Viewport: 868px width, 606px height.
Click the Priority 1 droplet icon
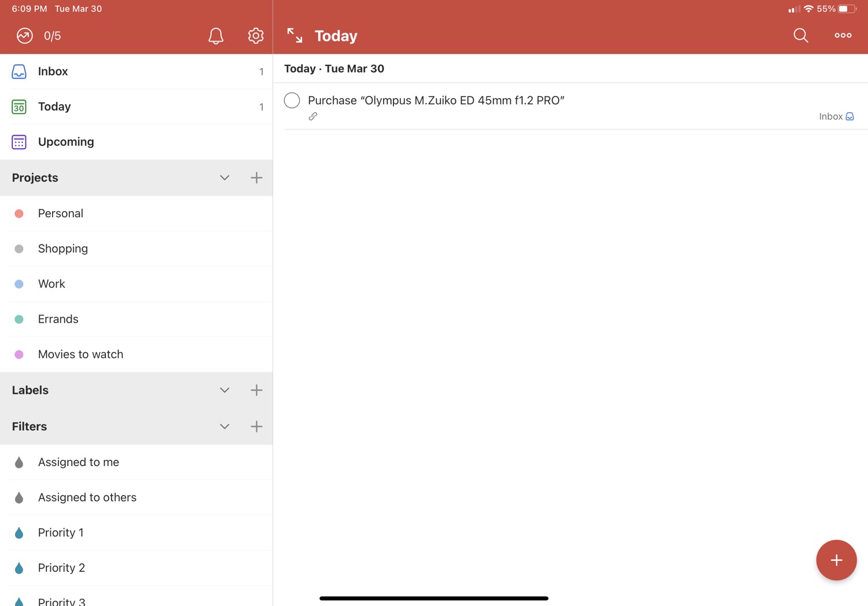[19, 533]
